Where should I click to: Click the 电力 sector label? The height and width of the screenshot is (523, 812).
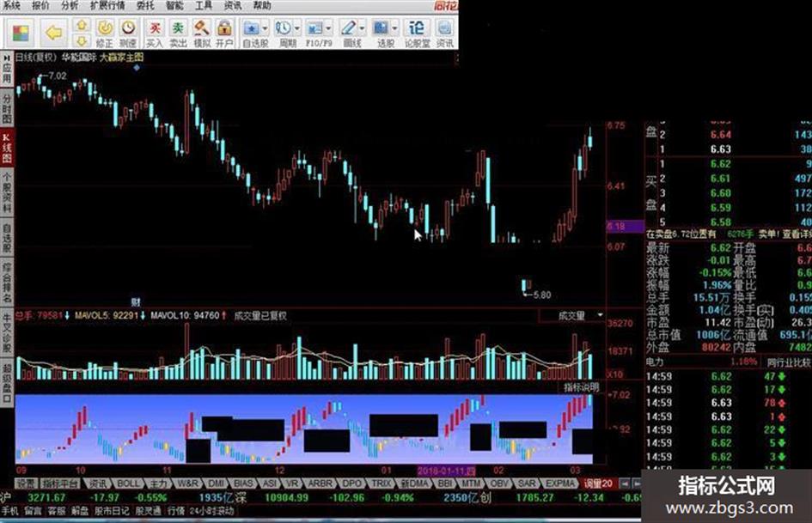655,362
